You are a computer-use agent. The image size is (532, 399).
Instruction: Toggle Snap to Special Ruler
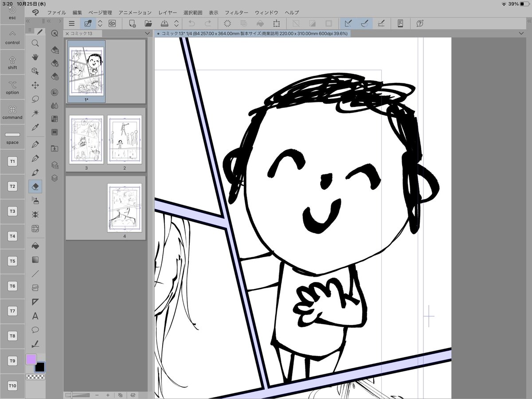click(x=364, y=23)
